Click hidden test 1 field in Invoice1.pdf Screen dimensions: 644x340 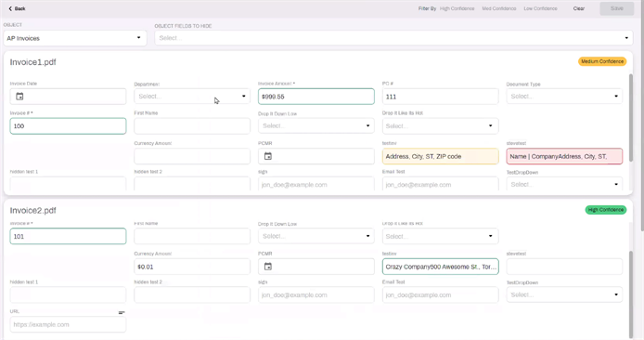(x=68, y=184)
